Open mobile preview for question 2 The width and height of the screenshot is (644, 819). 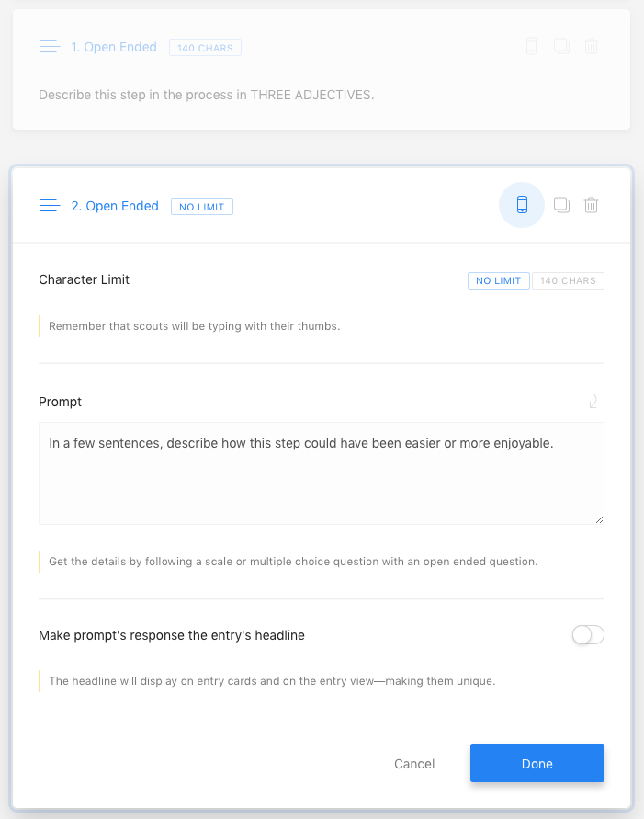(522, 205)
